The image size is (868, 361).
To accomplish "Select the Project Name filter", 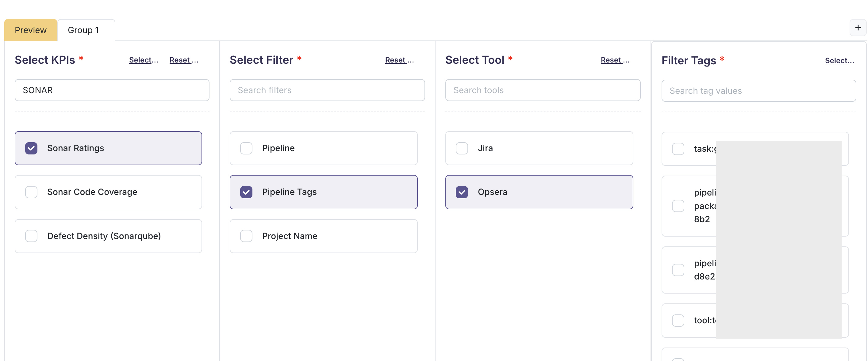I will click(x=246, y=236).
